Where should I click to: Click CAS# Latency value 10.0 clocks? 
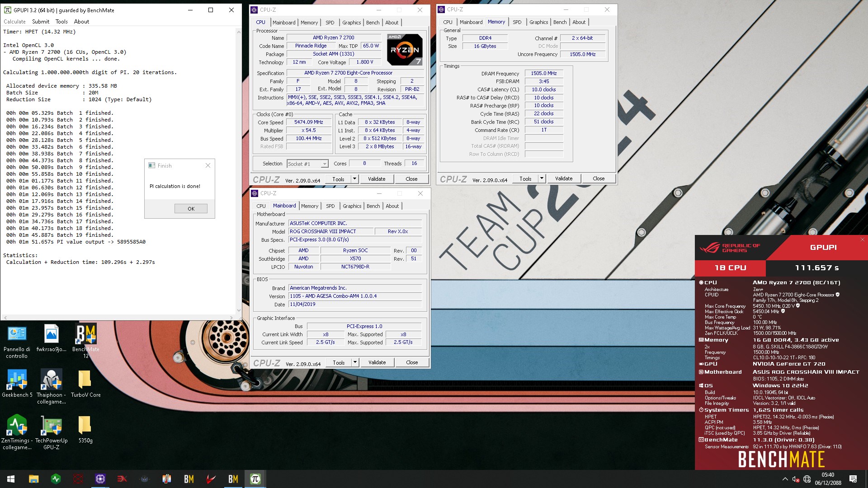point(543,89)
